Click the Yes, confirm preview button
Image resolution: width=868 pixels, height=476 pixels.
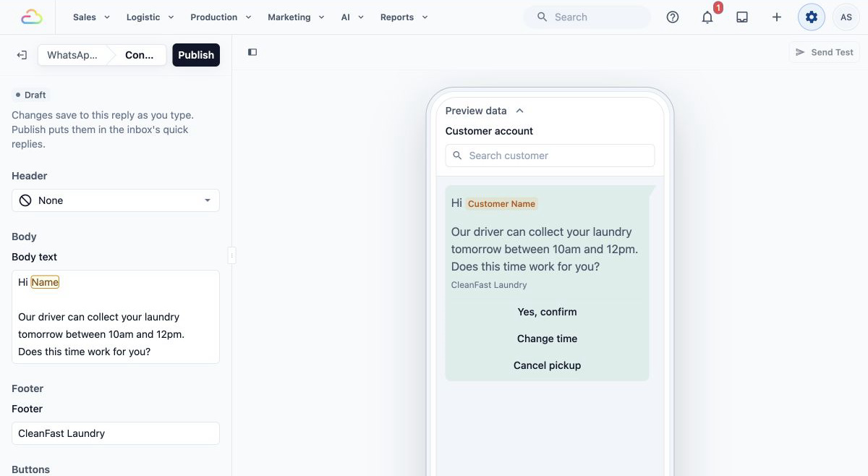coord(547,312)
